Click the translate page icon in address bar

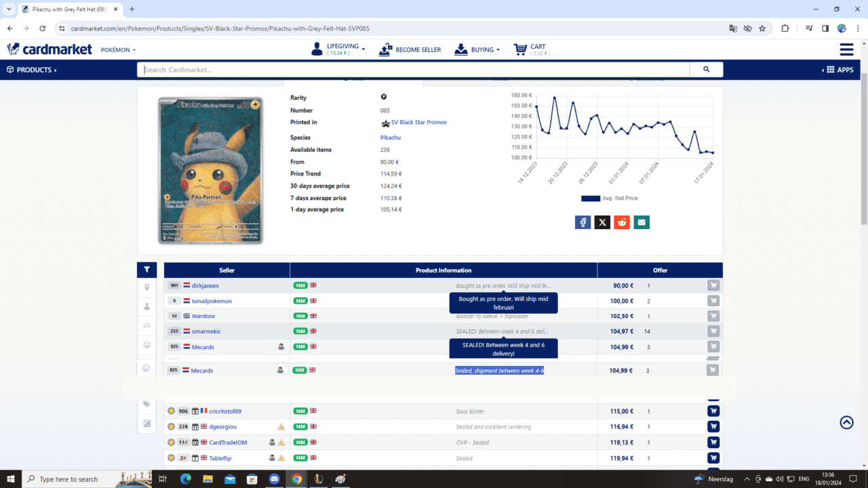tap(733, 28)
